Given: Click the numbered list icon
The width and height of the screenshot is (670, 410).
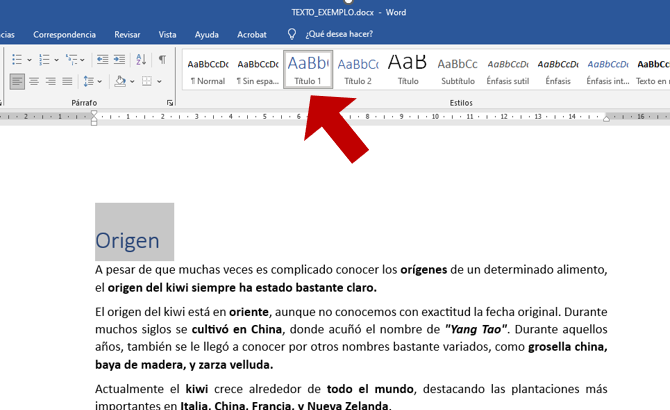Looking at the screenshot, I should click(x=45, y=60).
